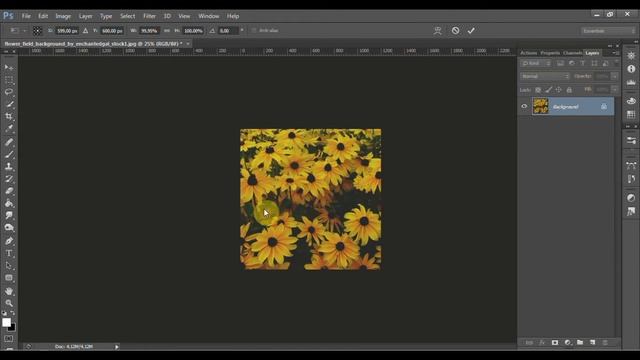Delete layer with the trash icon
640x360 pixels.
tap(605, 342)
